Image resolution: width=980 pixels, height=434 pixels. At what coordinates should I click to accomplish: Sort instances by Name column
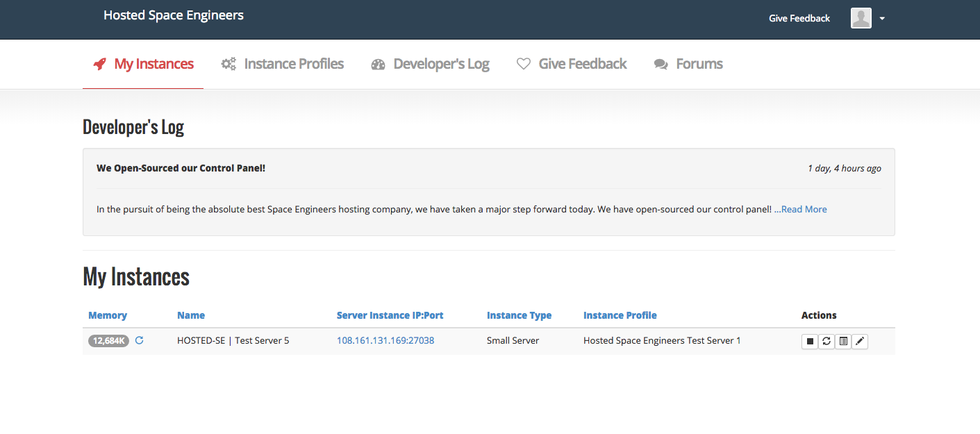(191, 315)
